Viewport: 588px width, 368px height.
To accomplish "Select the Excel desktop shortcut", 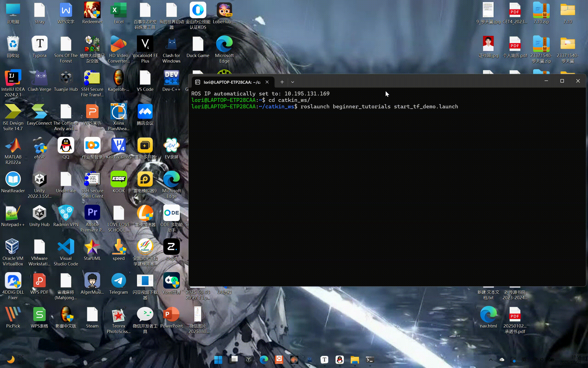I will coord(119,13).
